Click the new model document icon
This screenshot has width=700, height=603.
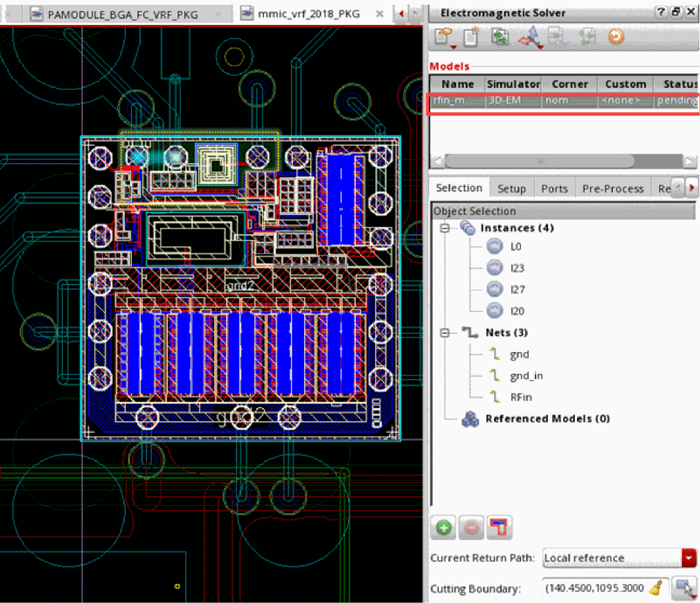tap(471, 37)
